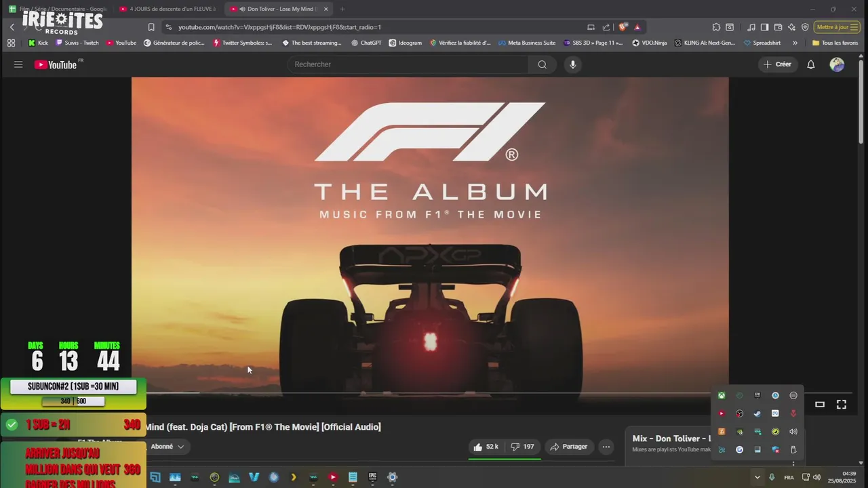Click the cast/install icon in address bar
The width and height of the screenshot is (868, 488).
point(591,27)
